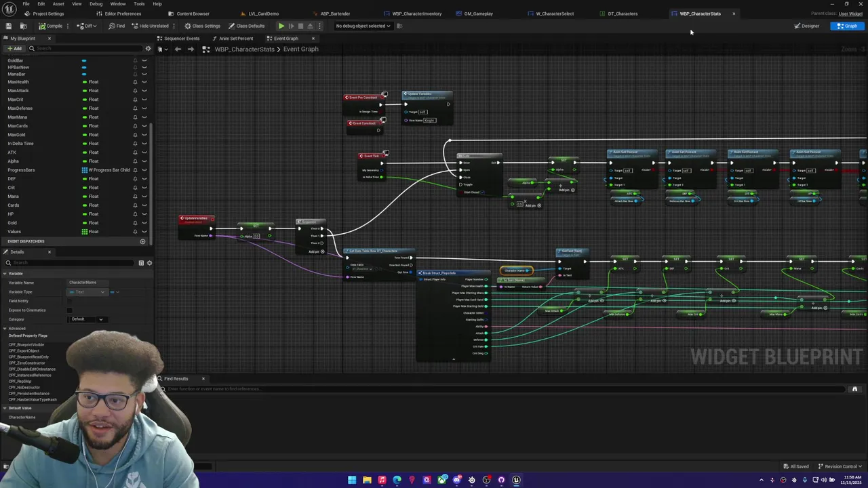Open Class Defaults
Viewport: 868px width, 488px height.
pyautogui.click(x=246, y=26)
